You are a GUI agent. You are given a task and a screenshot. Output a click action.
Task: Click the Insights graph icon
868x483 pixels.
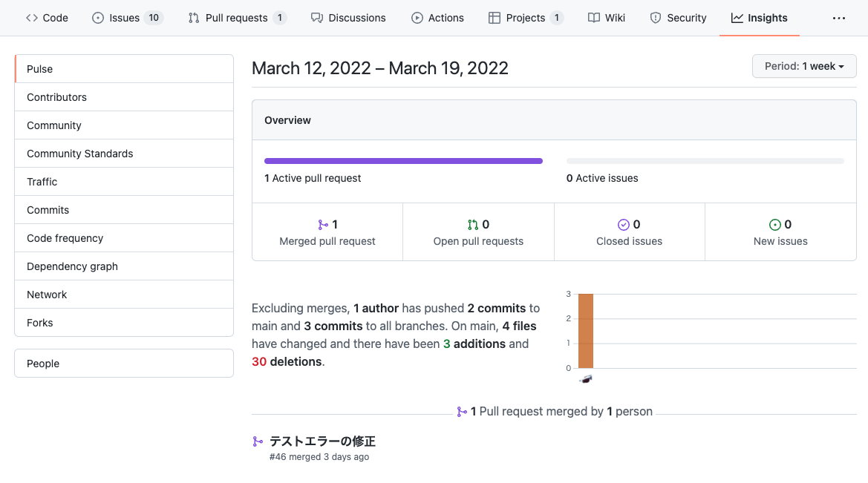[737, 17]
